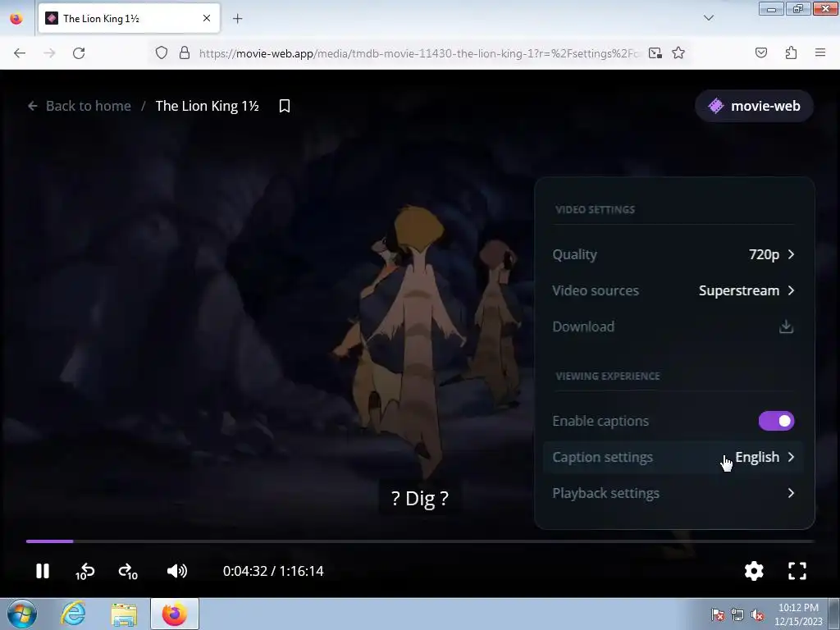This screenshot has height=630, width=840.
Task: Bookmark The Lion King 1½
Action: click(285, 106)
